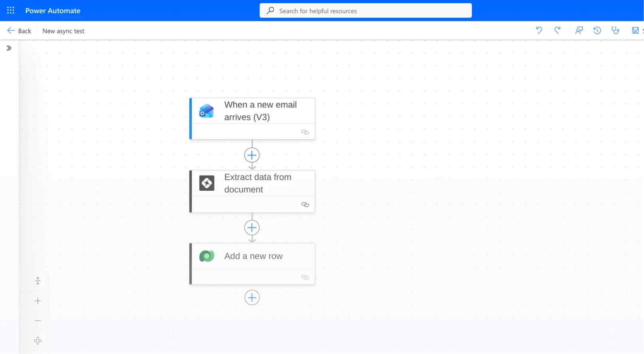Select the Add a new row action
Screen dimensions: 644x354
252,264
